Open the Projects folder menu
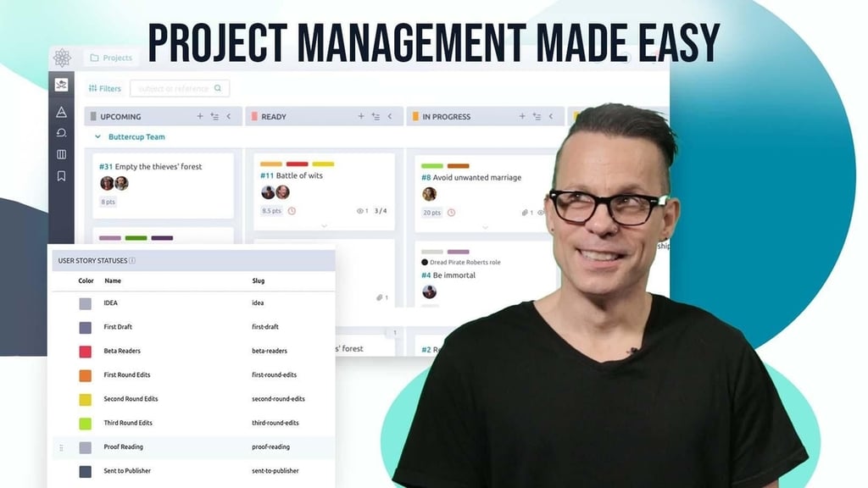Image resolution: width=868 pixels, height=488 pixels. pos(111,58)
